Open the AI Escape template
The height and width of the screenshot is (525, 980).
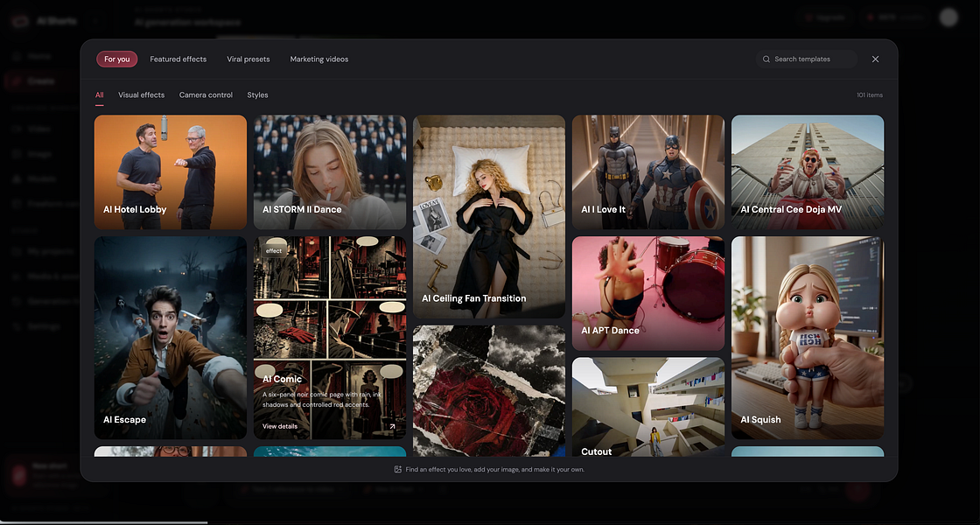171,338
